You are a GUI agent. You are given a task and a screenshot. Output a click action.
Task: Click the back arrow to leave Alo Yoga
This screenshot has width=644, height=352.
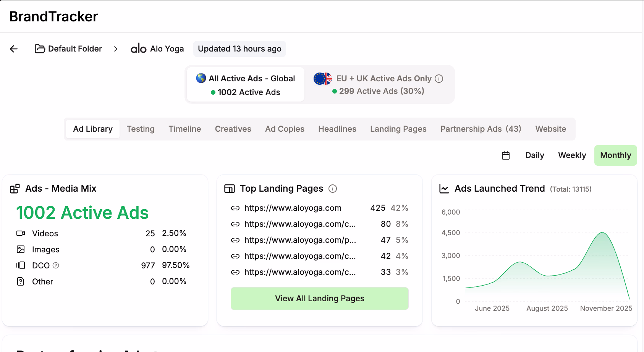[x=14, y=48]
